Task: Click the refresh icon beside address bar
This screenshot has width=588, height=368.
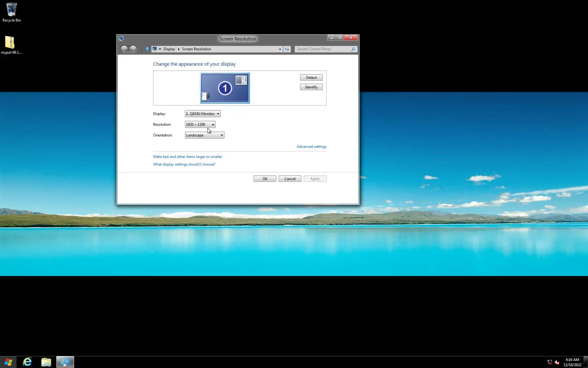Action: coord(287,49)
